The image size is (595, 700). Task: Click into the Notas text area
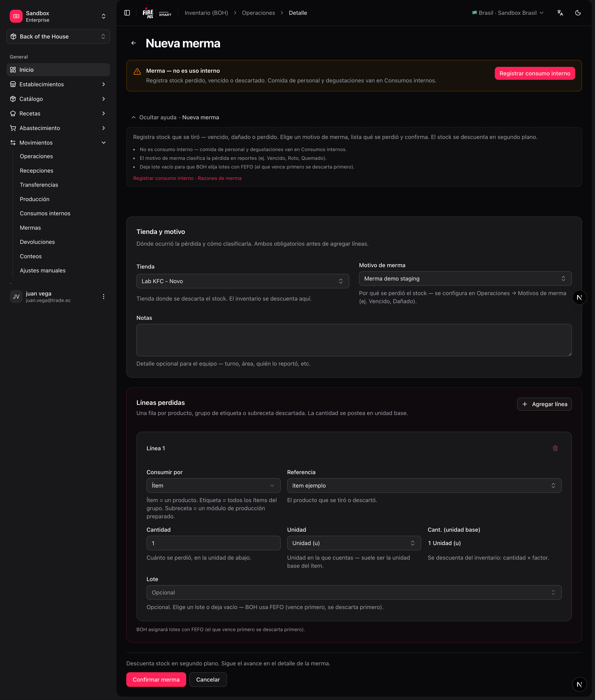coord(354,340)
